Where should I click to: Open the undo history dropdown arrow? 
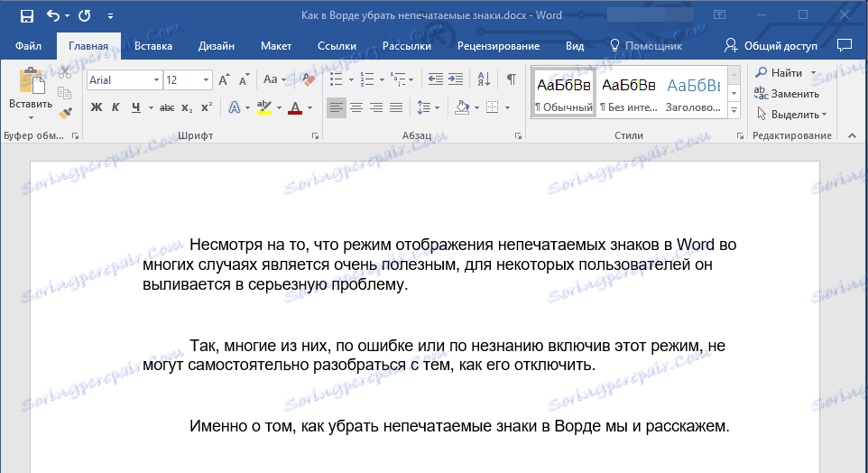click(67, 16)
